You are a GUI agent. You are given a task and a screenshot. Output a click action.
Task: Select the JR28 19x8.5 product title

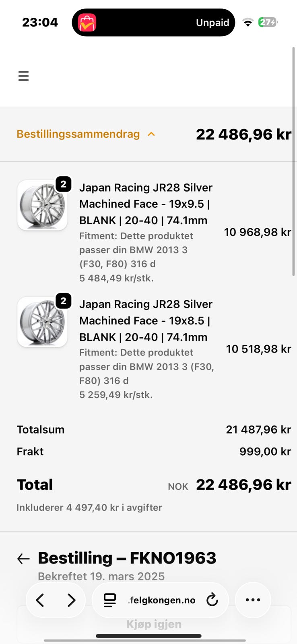click(146, 321)
